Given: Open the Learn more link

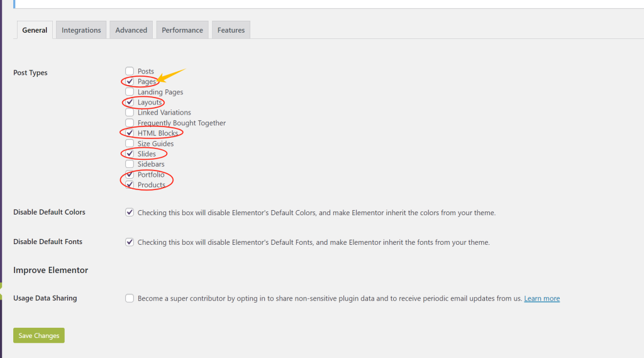Looking at the screenshot, I should tap(541, 299).
